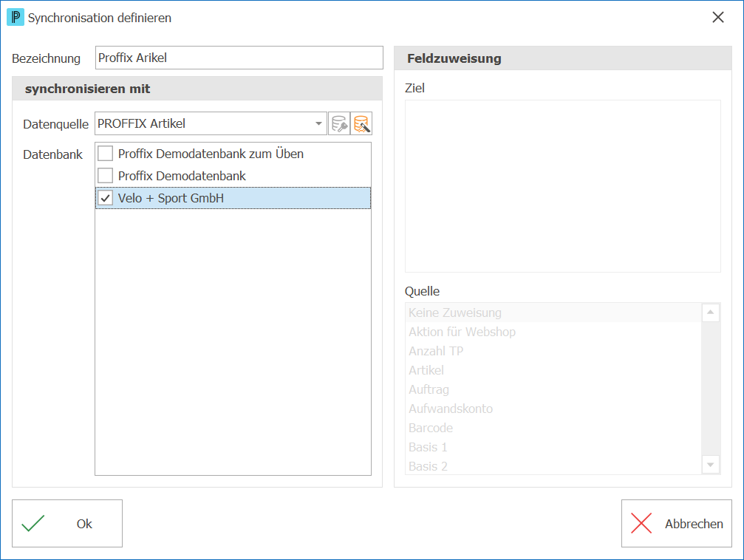Screen dimensions: 744x560
Task: Select 'Aktion für Webshop' in the Quelle list
Action: pos(553,332)
